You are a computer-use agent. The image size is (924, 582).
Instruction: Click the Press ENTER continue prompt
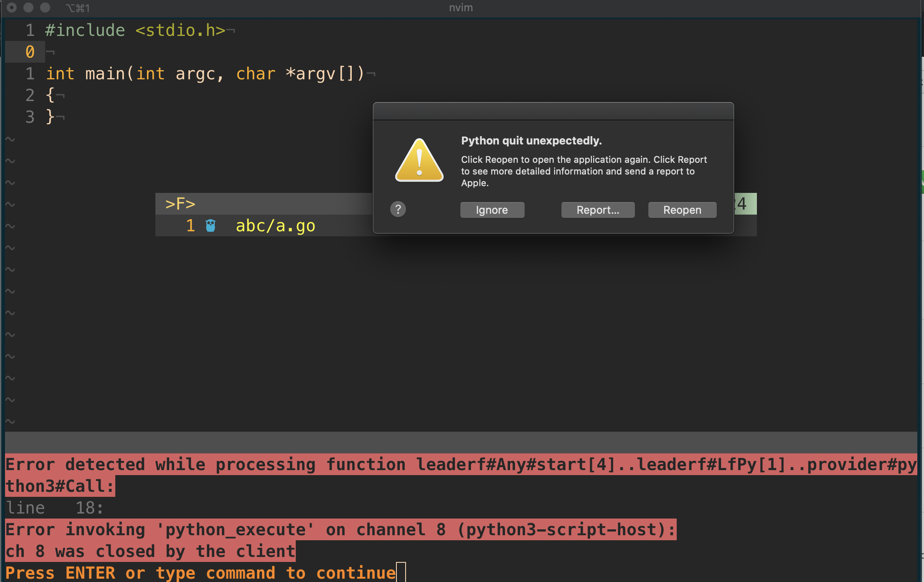click(x=201, y=572)
